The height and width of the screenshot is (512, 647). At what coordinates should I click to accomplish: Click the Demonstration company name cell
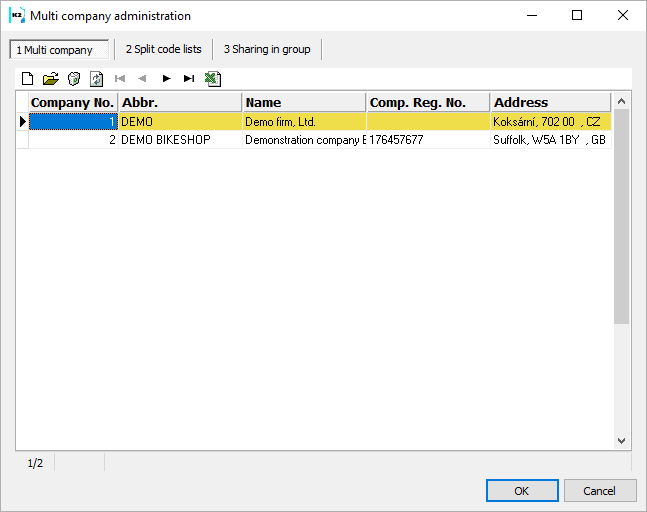[x=304, y=140]
